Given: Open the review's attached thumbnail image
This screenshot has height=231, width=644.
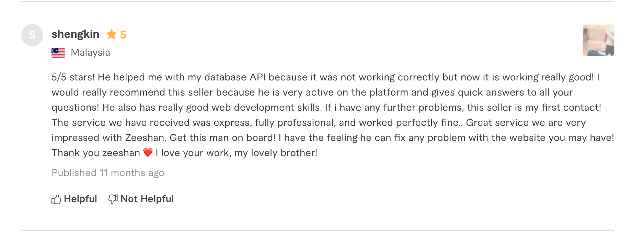Looking at the screenshot, I should (598, 40).
